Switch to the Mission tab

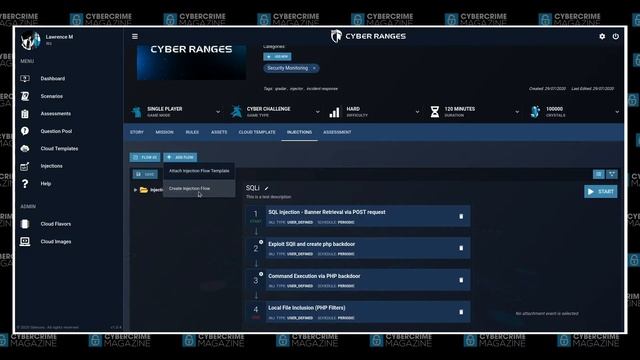[x=164, y=132]
